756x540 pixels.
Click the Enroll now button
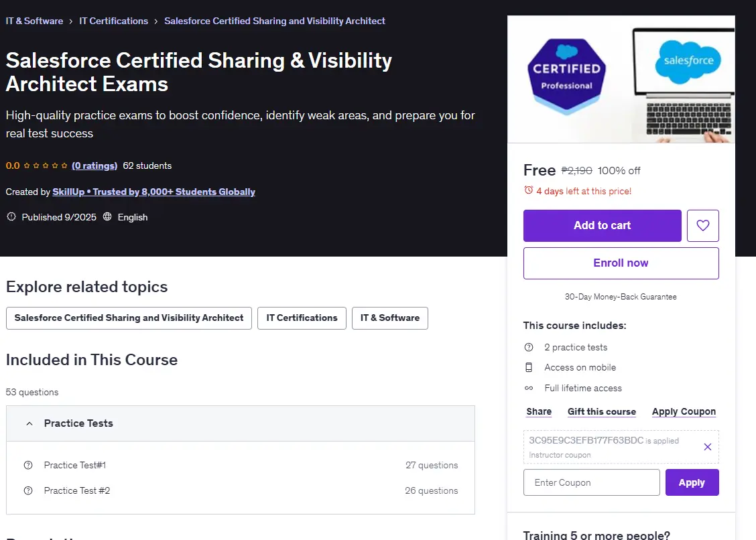click(621, 263)
